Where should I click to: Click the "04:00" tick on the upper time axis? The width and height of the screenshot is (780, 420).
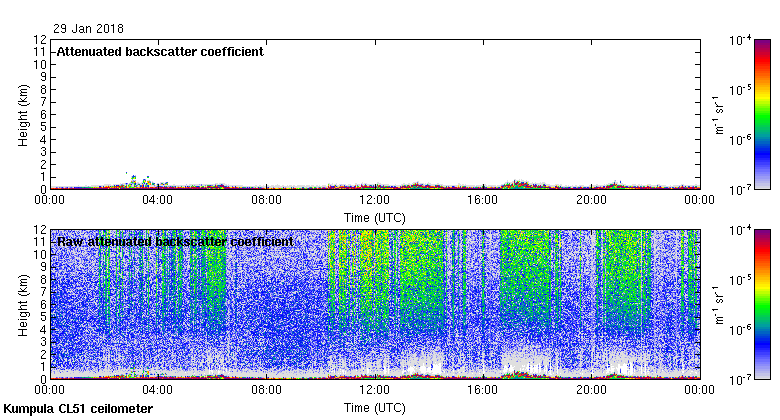[158, 200]
